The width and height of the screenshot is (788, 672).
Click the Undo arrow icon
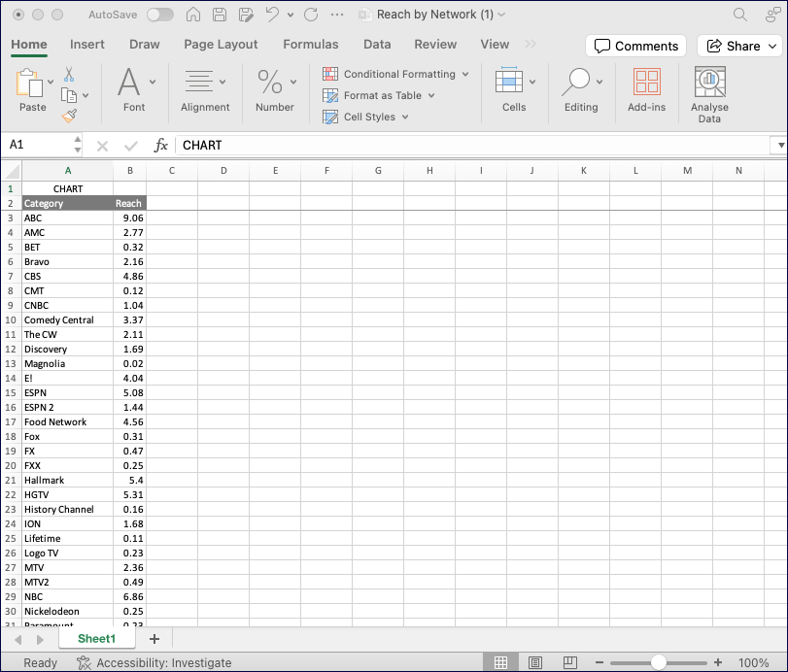click(x=272, y=14)
